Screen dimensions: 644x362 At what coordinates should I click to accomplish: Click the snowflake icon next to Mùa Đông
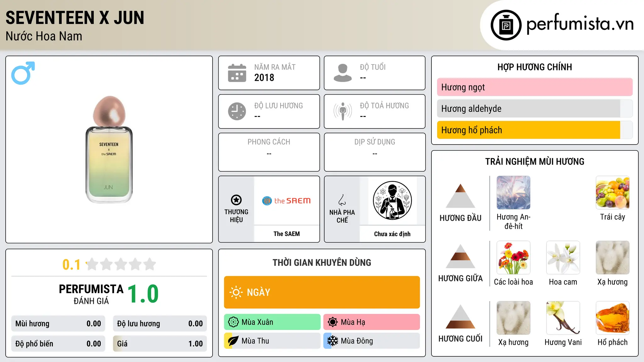pos(333,341)
